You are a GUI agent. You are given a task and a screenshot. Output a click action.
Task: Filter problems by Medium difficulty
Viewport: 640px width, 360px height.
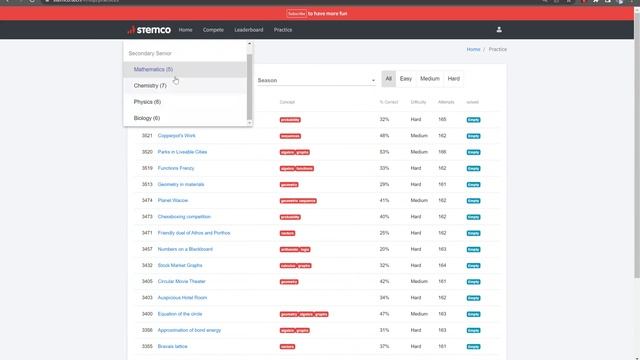430,79
